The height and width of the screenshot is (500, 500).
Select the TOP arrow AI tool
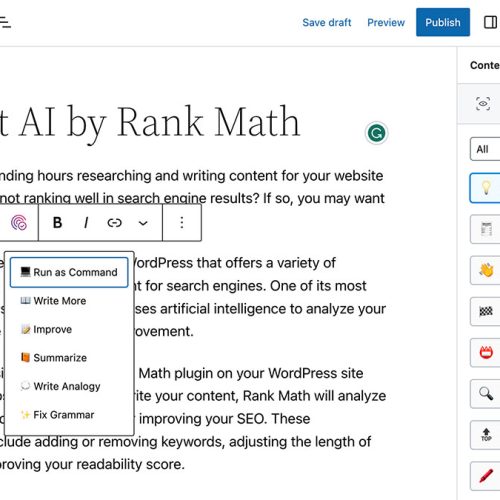(485, 435)
